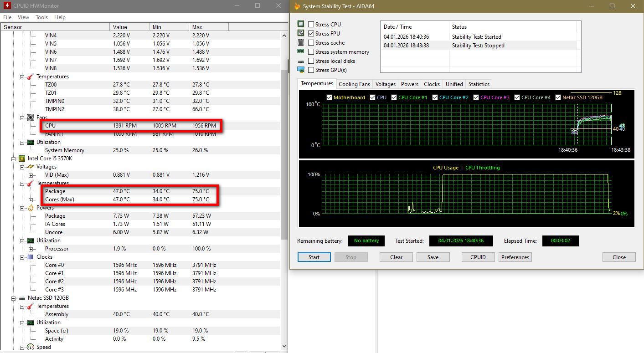Viewport: 644px width, 353px height.
Task: Turn on Stress GPU(s) checkbox
Action: coord(311,70)
